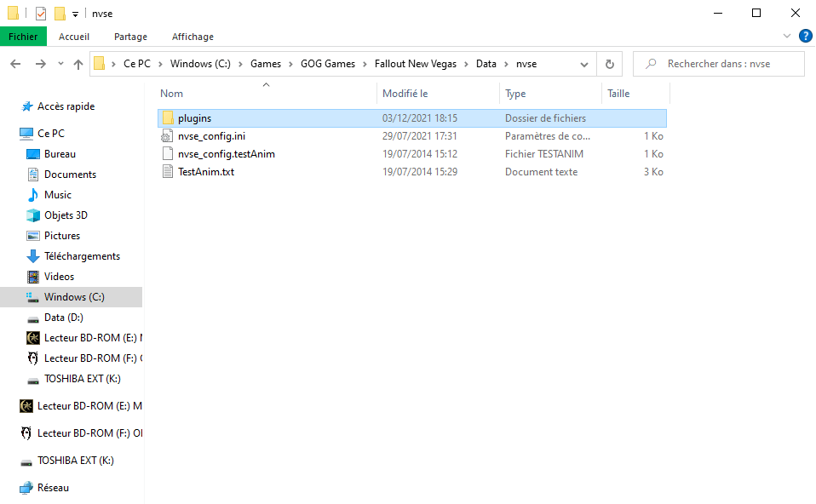Navigate to Games in breadcrumb
Image resolution: width=816 pixels, height=504 pixels.
click(266, 64)
